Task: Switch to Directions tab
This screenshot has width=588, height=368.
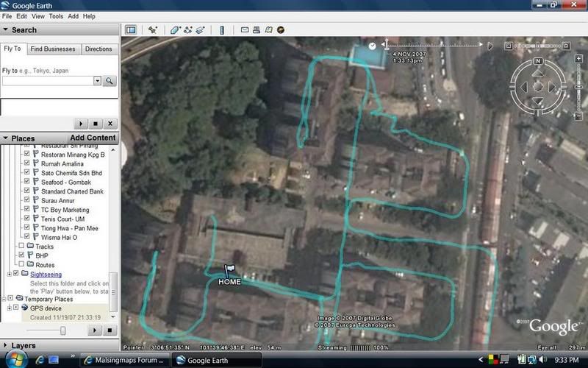Action: 98,49
